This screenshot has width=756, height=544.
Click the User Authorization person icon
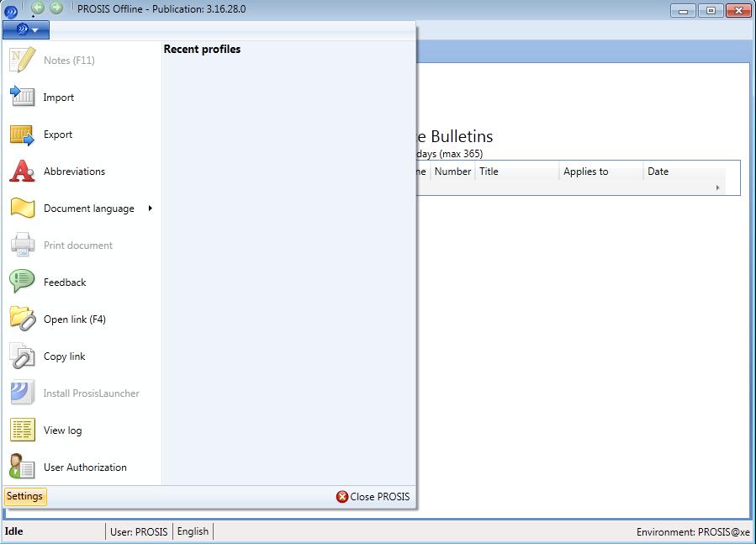coord(22,467)
